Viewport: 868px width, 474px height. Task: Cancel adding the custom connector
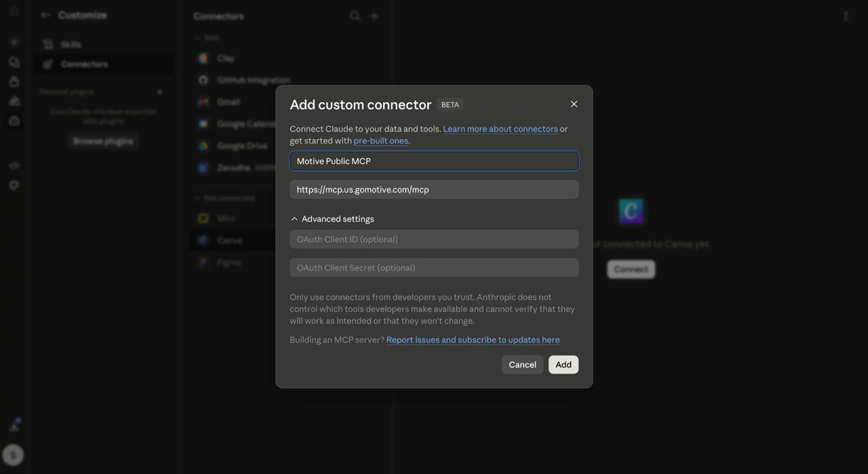coord(523,365)
